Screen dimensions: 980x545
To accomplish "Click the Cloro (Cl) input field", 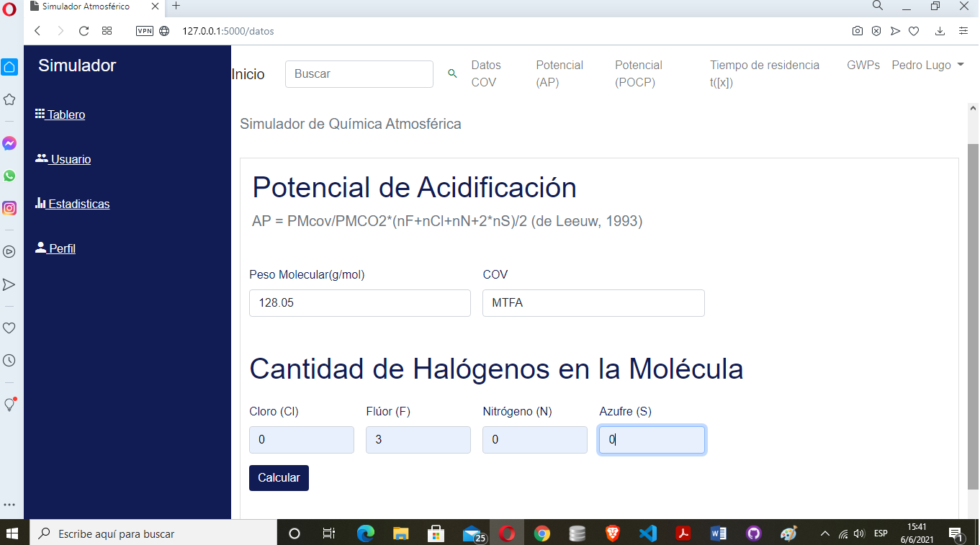I will pyautogui.click(x=302, y=440).
